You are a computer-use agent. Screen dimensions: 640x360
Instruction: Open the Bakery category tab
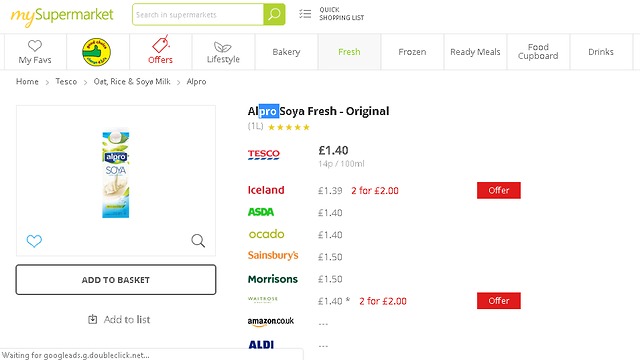pos(286,52)
